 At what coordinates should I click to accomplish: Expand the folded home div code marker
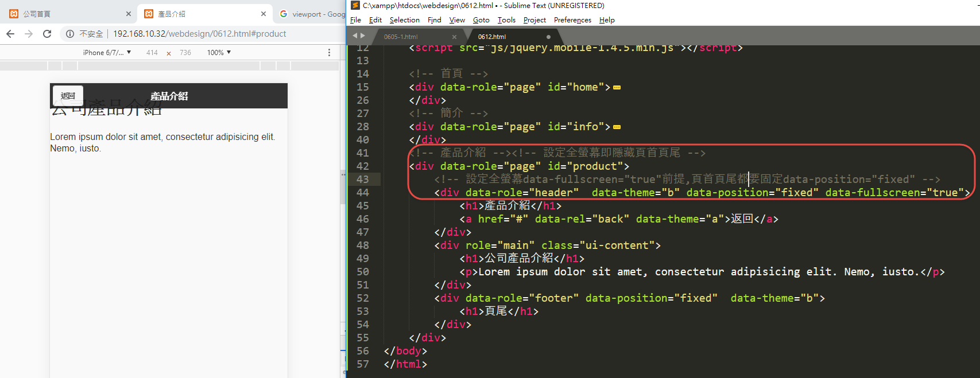[x=617, y=88]
